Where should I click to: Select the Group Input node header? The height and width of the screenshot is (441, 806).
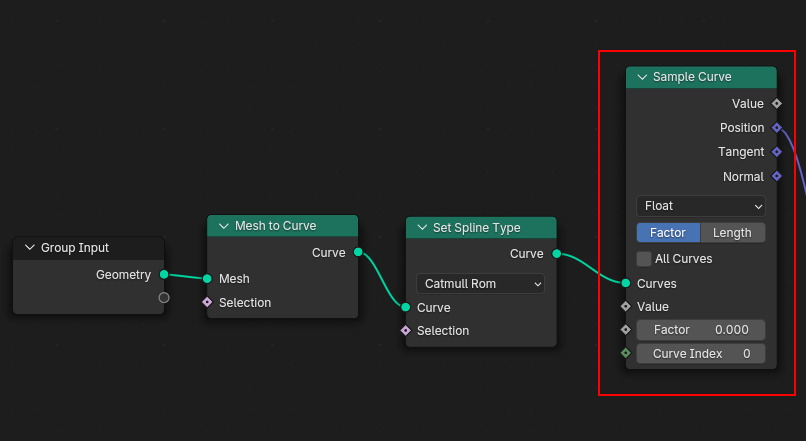pos(88,248)
